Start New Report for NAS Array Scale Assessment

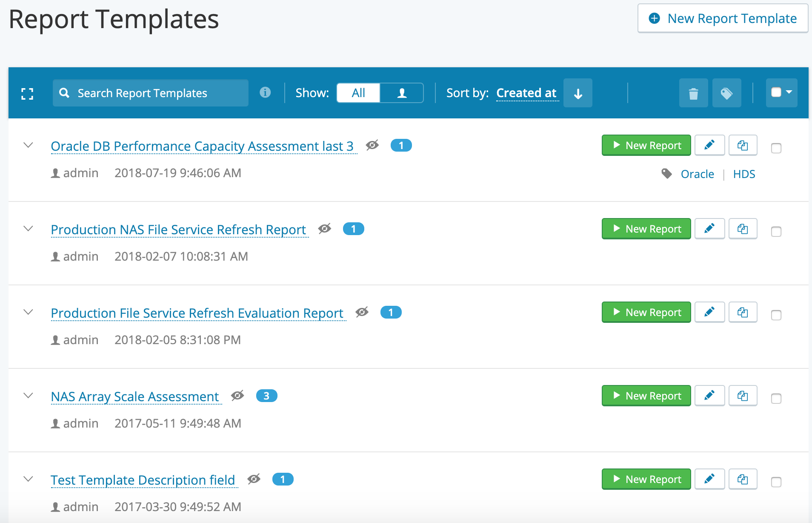[646, 396]
